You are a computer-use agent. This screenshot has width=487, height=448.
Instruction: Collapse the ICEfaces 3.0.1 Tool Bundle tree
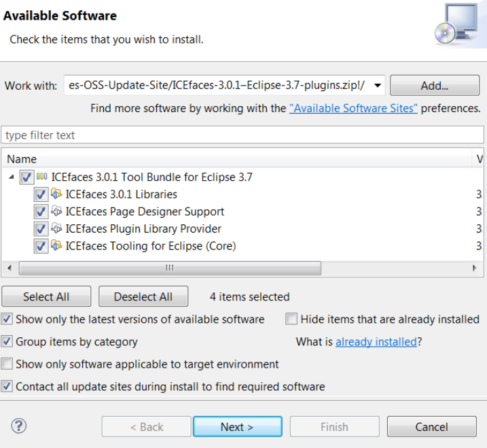12,177
